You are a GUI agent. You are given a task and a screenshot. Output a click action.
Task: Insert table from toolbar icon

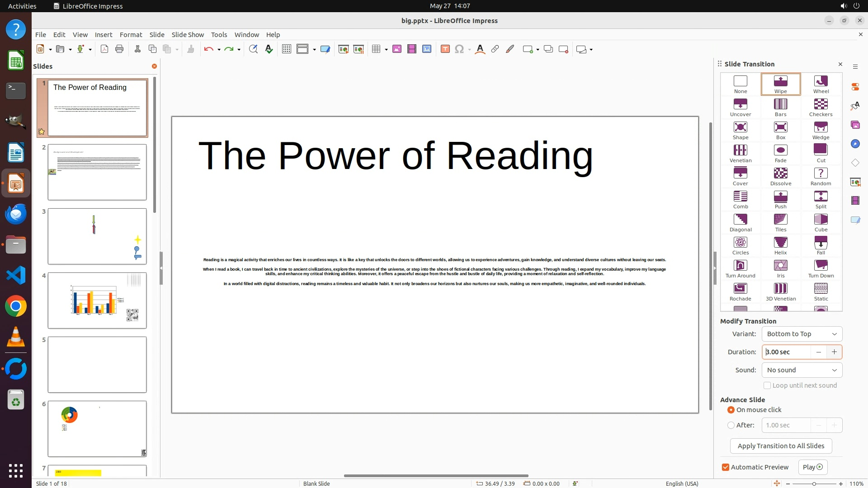pos(376,49)
